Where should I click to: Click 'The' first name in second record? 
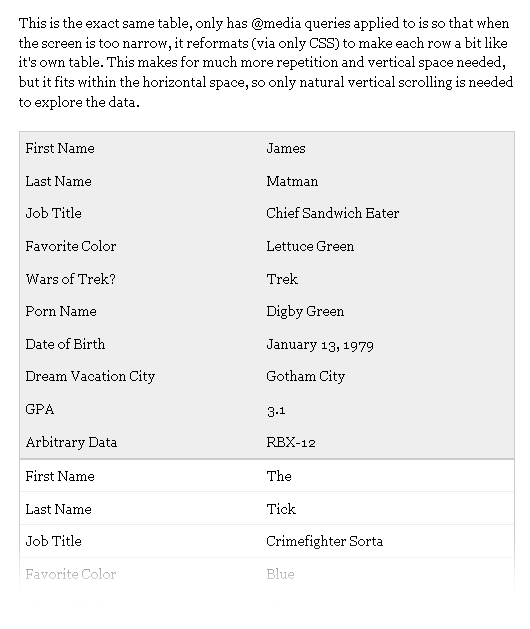[279, 477]
